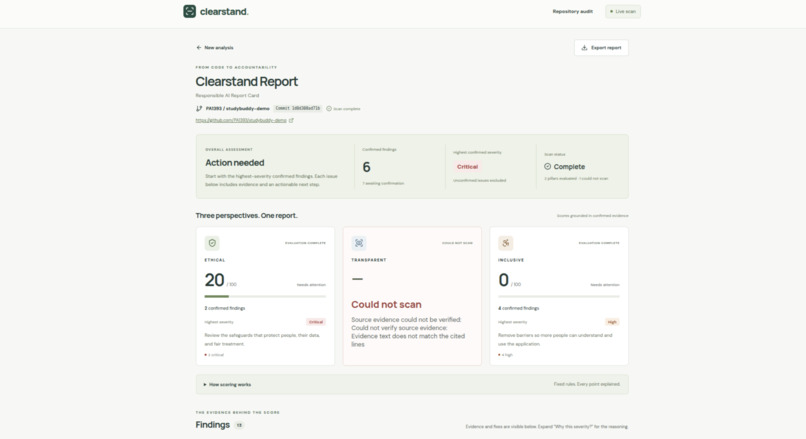Click the Findings section heading
Image resolution: width=806 pixels, height=439 pixels.
212,425
